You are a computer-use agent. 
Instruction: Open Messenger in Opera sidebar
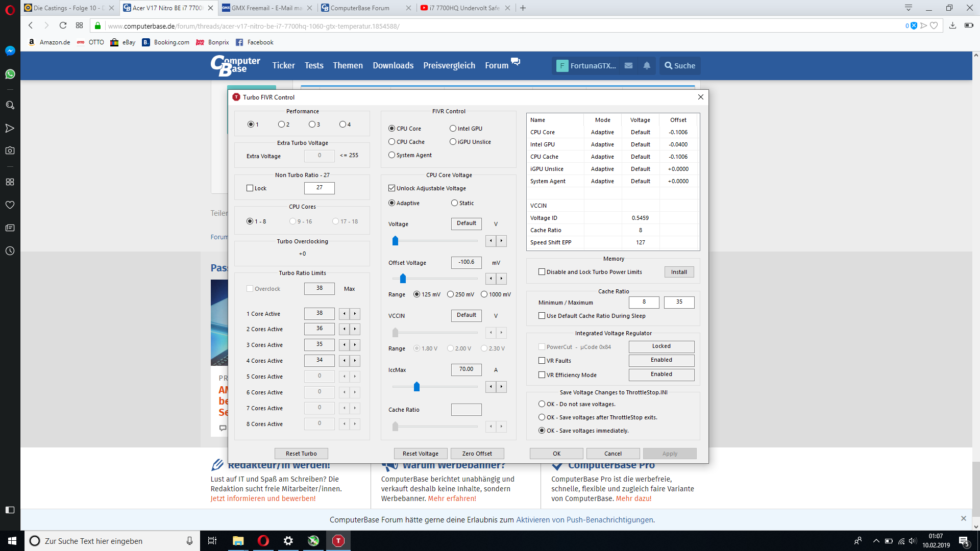[x=10, y=51]
